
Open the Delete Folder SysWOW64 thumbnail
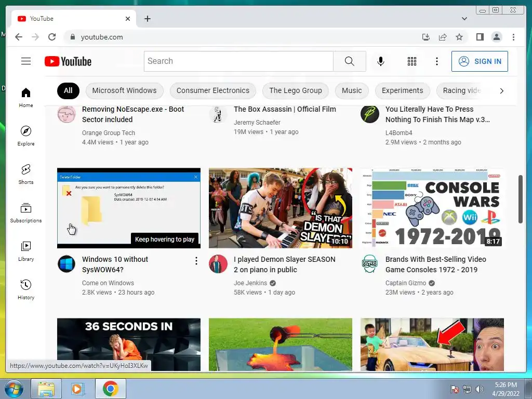[x=129, y=208]
